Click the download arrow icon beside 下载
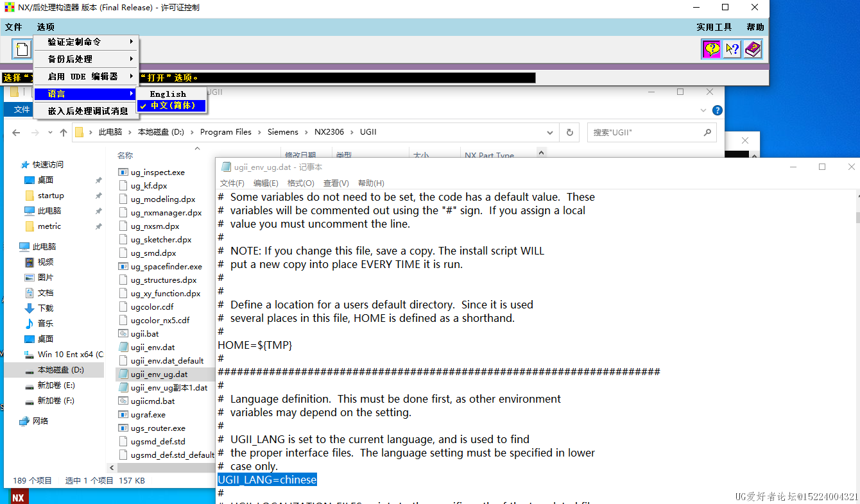860x504 pixels. 30,308
